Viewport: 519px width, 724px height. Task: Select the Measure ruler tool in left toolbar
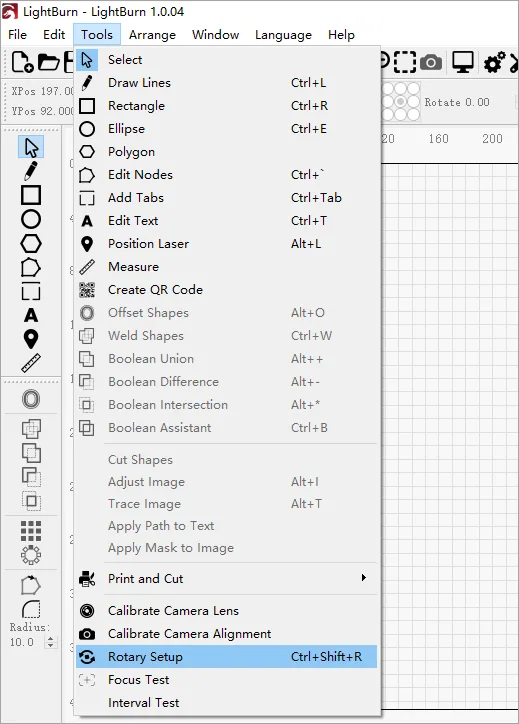point(31,363)
